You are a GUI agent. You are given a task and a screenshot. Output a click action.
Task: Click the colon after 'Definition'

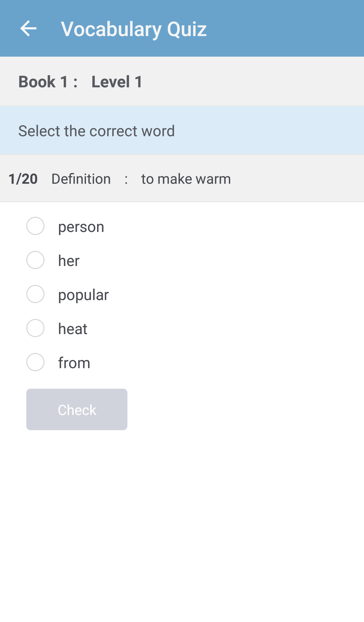point(126,180)
